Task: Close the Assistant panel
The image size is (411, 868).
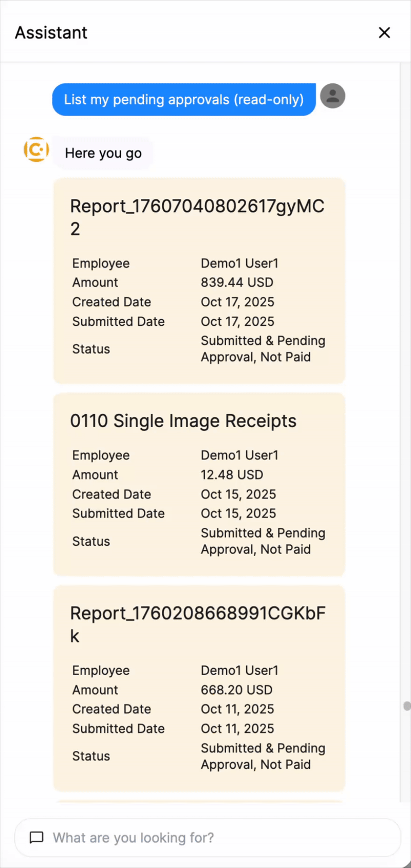Action: point(384,32)
